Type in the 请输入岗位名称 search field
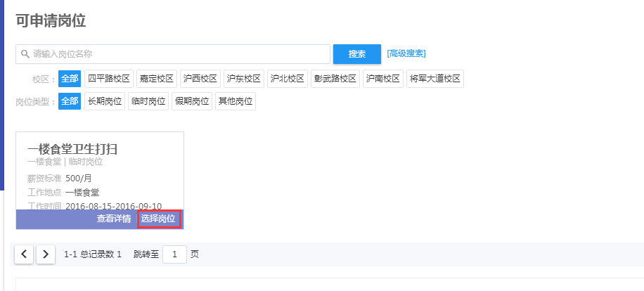 pos(176,54)
